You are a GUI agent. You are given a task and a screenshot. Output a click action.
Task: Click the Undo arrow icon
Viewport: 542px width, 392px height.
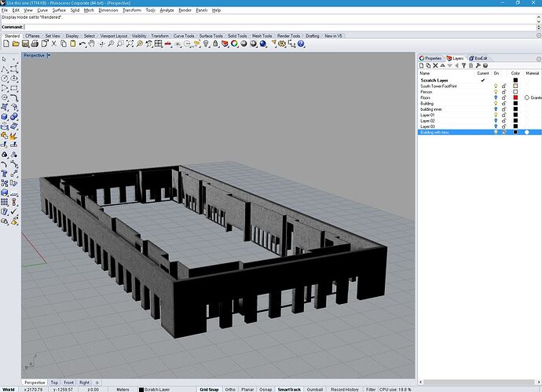(x=82, y=44)
